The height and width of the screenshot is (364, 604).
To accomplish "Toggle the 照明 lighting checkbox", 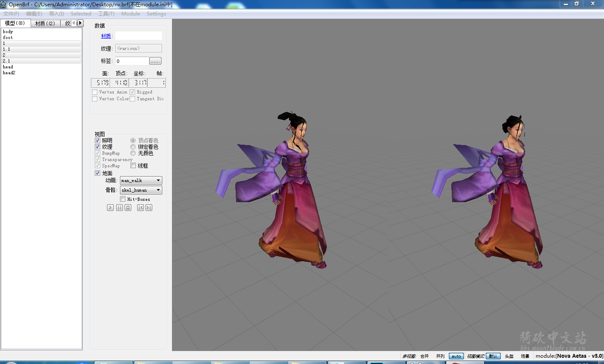I will [97, 140].
